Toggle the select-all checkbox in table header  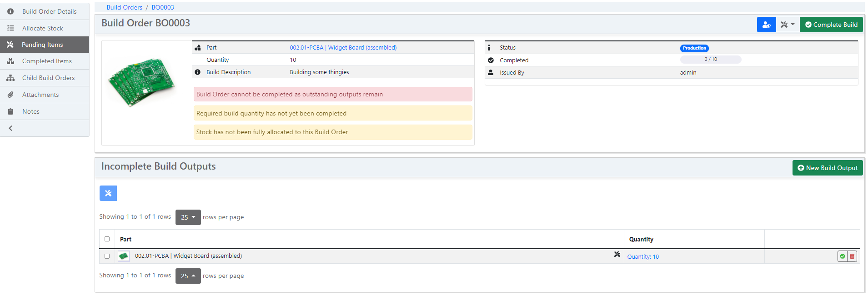click(107, 239)
